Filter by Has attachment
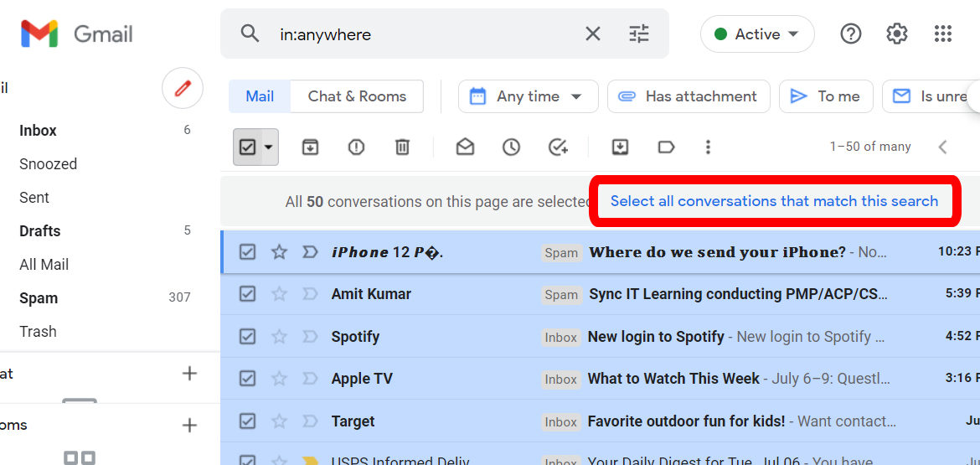The width and height of the screenshot is (980, 465). click(x=689, y=96)
